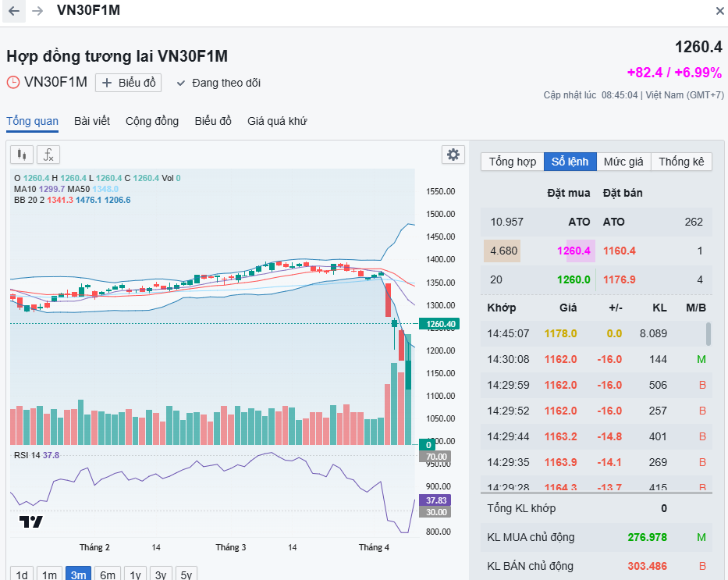The width and height of the screenshot is (728, 580).
Task: Switch to the Tổng hợp panel tab
Action: point(513,162)
